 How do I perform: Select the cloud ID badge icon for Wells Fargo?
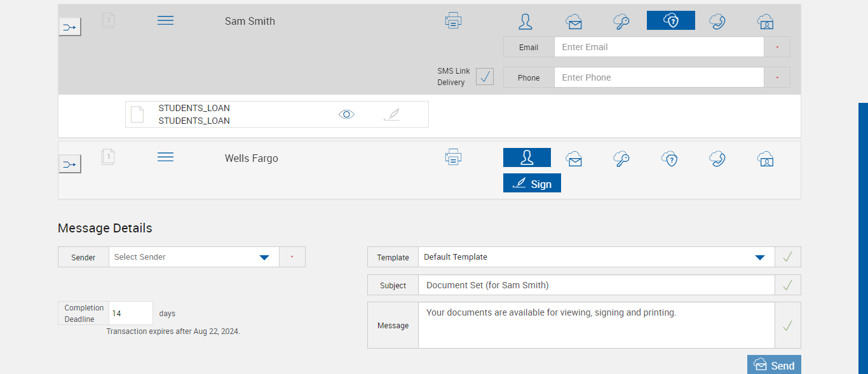[766, 158]
